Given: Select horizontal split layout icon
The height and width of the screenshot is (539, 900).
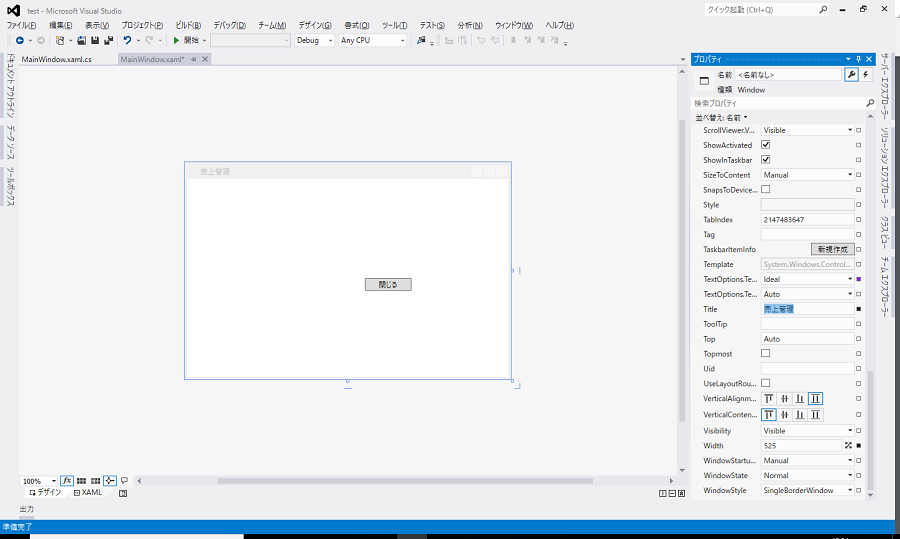Looking at the screenshot, I should point(672,493).
